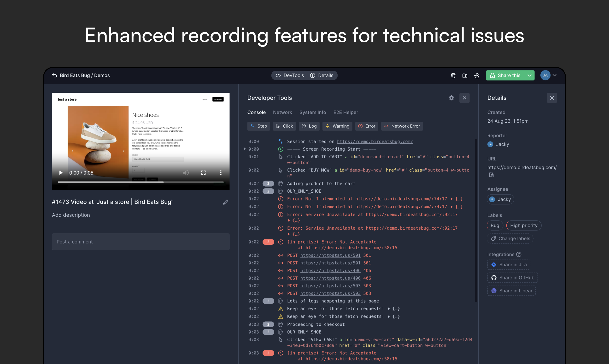This screenshot has width=609, height=364.
Task: Click the 'Adding product to the cart' count badge
Action: [268, 183]
